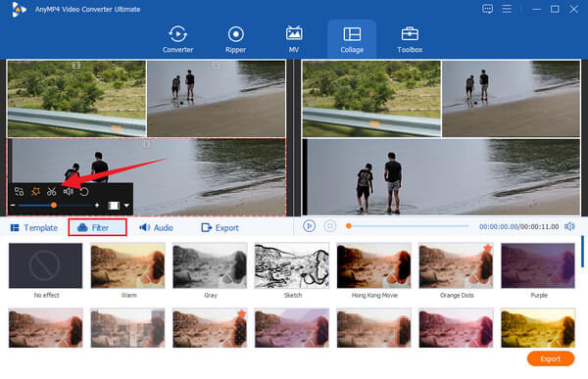Click the magic wand edit icon
Image resolution: width=588 pixels, height=379 pixels.
click(35, 192)
